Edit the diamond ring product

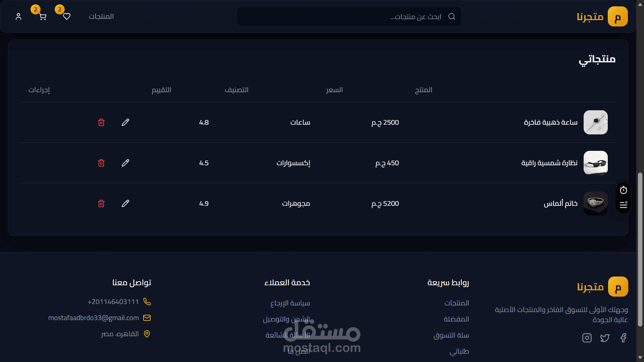(125, 203)
